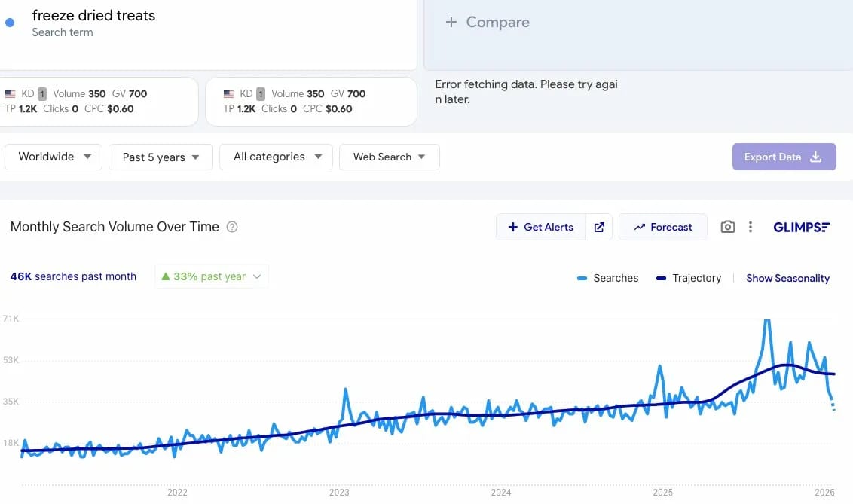Open the three-dot chart options menu

(x=751, y=227)
